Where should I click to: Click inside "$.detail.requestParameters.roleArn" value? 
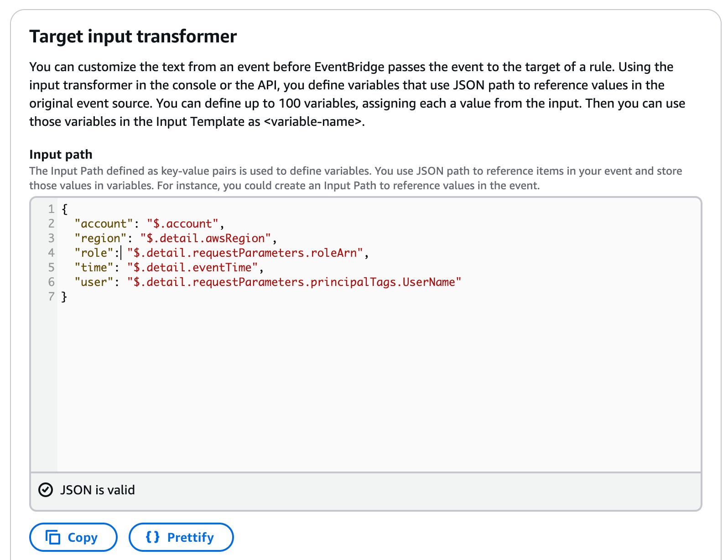(245, 253)
